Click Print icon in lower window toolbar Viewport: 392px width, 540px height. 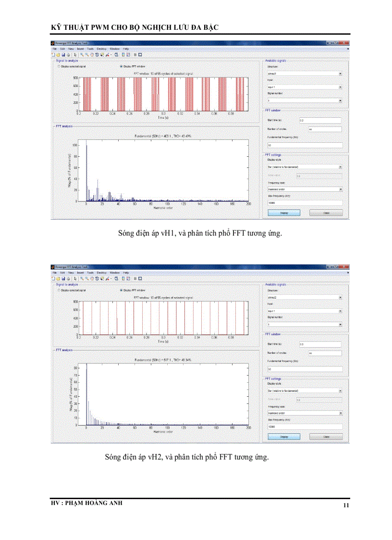[68, 278]
